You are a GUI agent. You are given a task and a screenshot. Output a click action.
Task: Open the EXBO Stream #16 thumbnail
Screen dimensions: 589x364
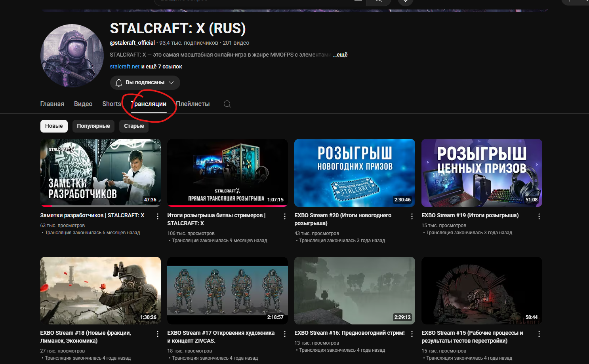coord(355,291)
